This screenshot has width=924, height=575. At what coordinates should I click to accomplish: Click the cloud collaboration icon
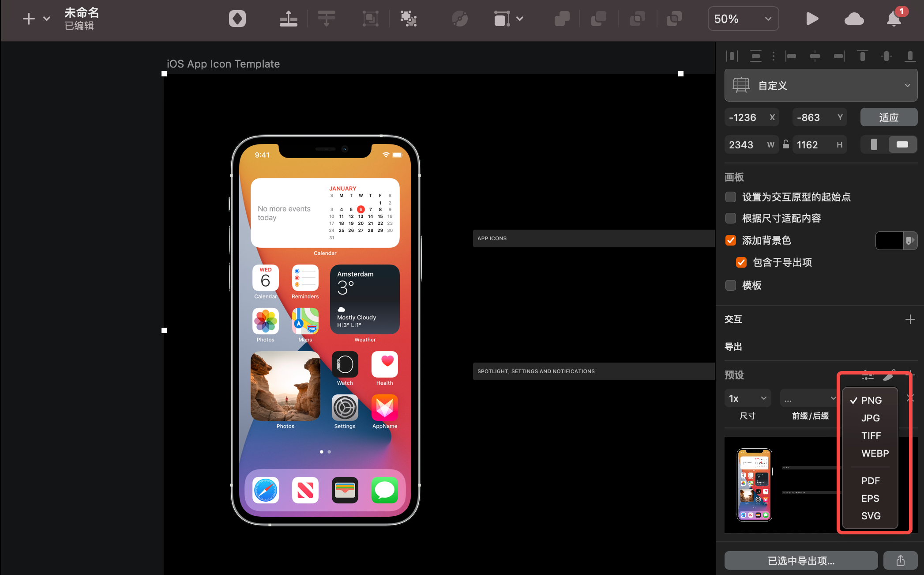pos(854,19)
